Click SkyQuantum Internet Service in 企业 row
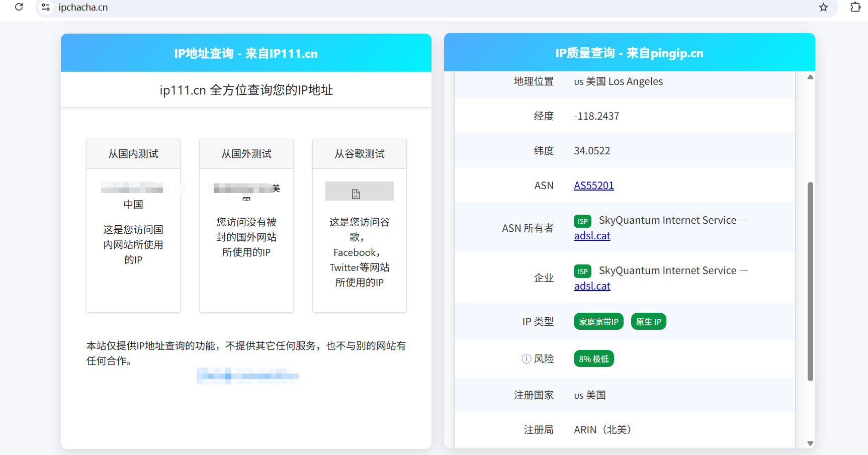This screenshot has height=455, width=868. [x=667, y=270]
